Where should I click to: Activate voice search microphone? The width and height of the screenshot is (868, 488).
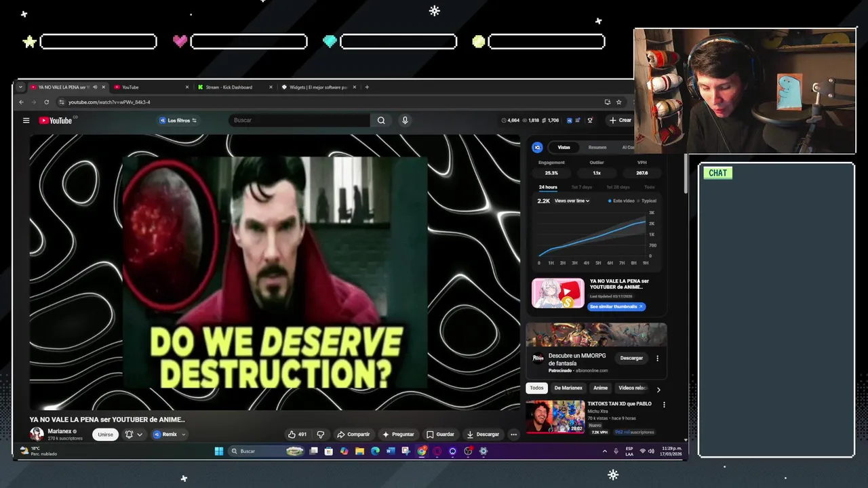pos(405,121)
